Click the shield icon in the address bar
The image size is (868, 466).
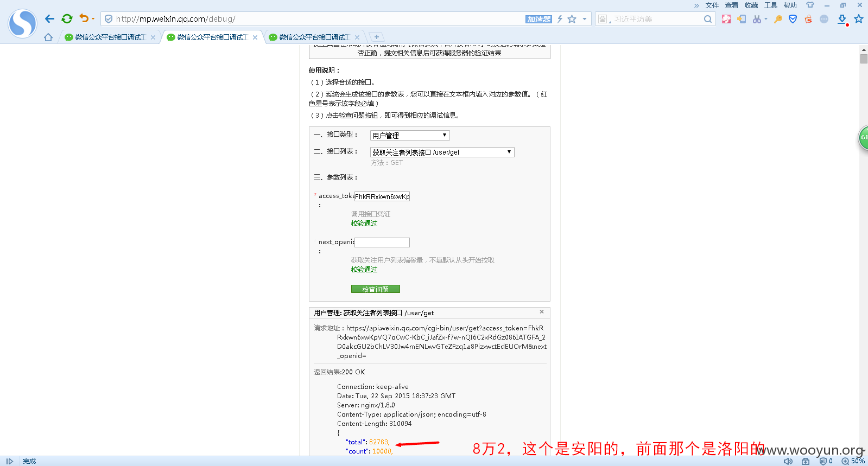[109, 19]
